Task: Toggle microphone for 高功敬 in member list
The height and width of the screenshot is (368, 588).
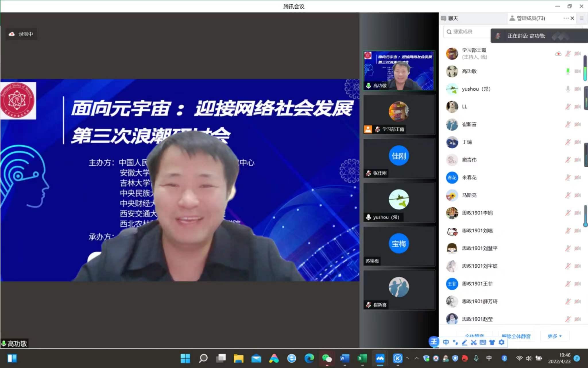Action: [x=568, y=71]
